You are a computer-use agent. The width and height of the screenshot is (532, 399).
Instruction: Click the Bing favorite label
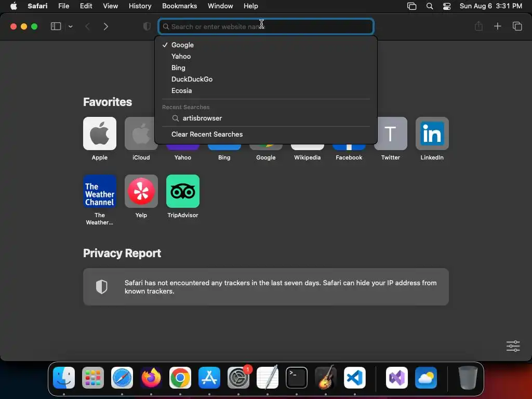(224, 157)
